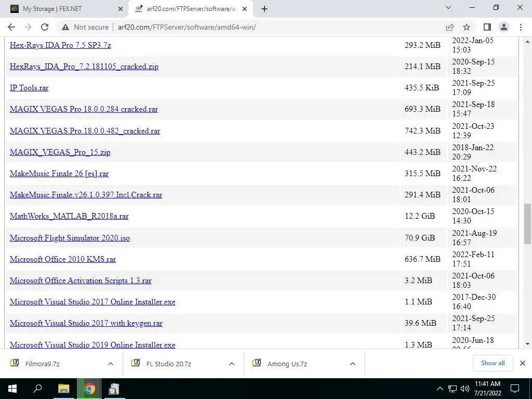Share this page using share icon
This screenshot has height=399, width=532.
click(x=450, y=27)
